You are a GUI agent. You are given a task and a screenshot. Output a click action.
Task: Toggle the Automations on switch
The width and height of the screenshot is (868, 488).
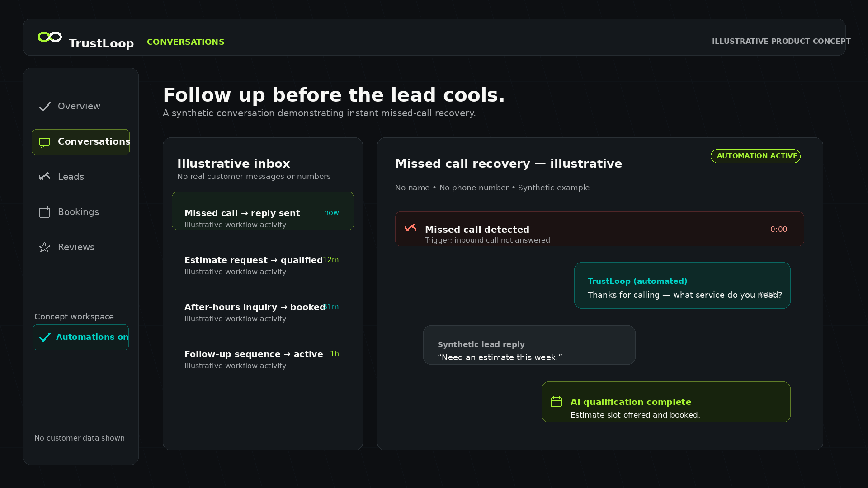click(x=80, y=337)
